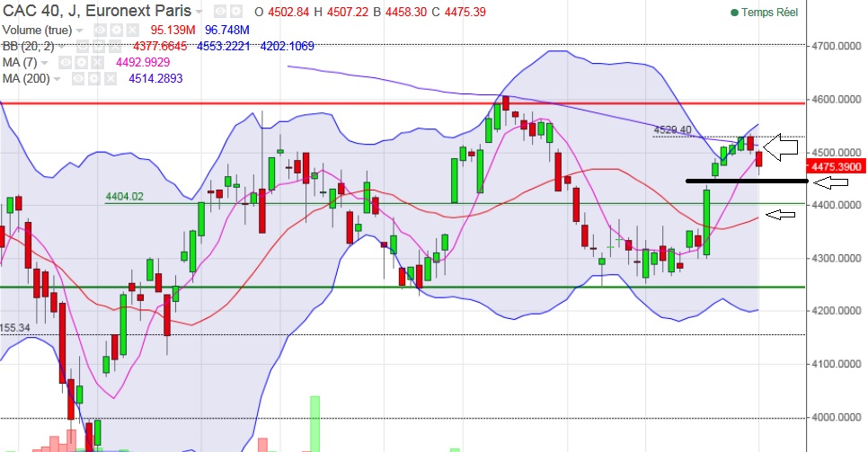
Task: Expand CAC 40 Euronext Paris dropdown arrow
Action: coord(199,13)
